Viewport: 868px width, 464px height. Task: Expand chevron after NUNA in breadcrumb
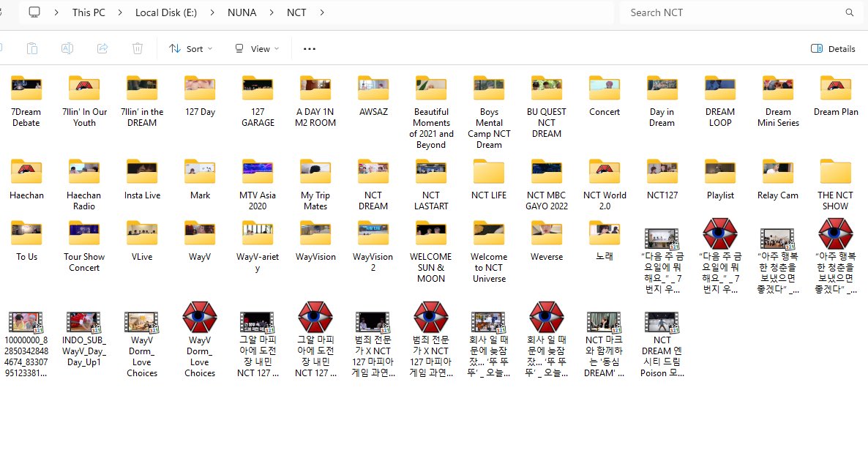click(x=272, y=12)
